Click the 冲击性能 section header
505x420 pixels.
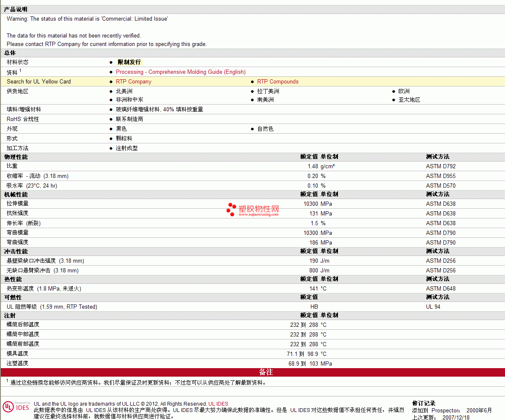coord(16,252)
